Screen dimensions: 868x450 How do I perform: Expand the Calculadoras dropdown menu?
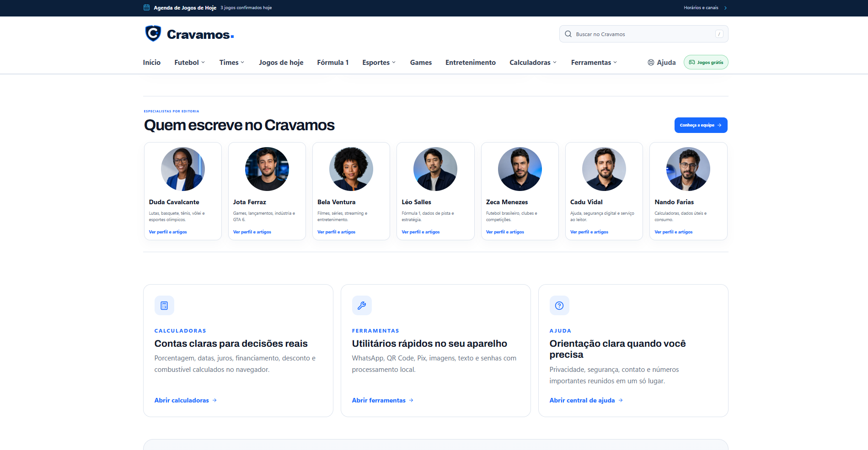click(x=533, y=63)
